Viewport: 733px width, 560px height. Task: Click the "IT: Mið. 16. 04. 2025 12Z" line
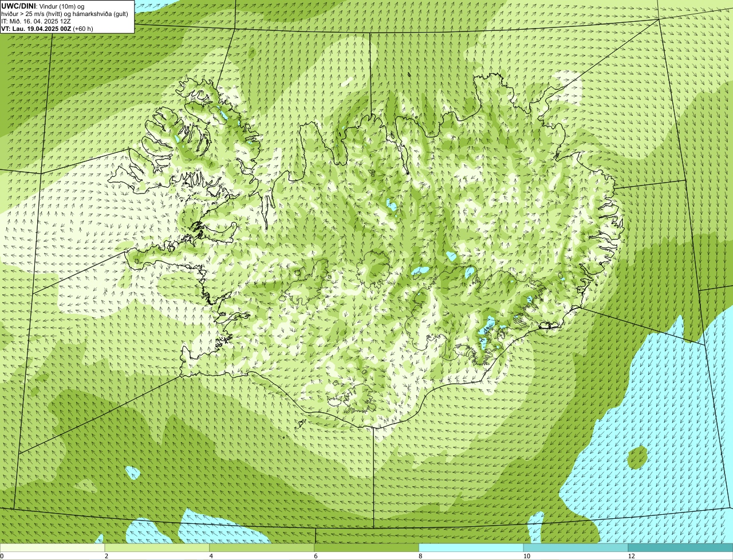(x=36, y=21)
